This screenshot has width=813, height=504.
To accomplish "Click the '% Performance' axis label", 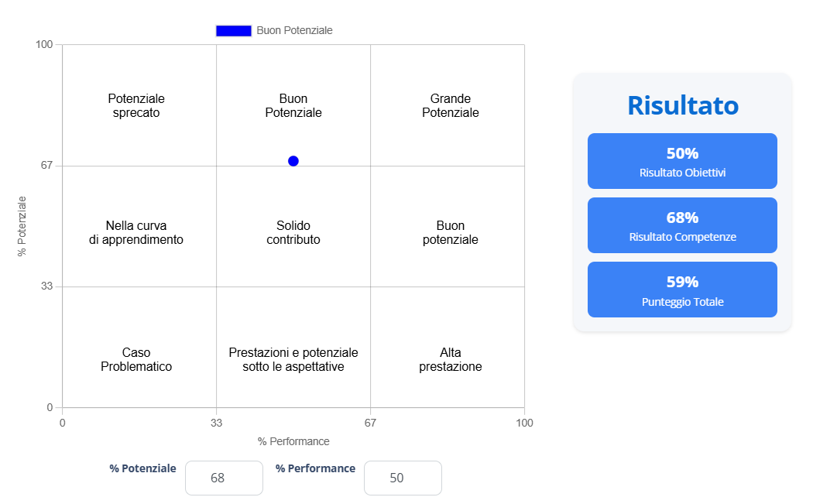I will coord(293,441).
